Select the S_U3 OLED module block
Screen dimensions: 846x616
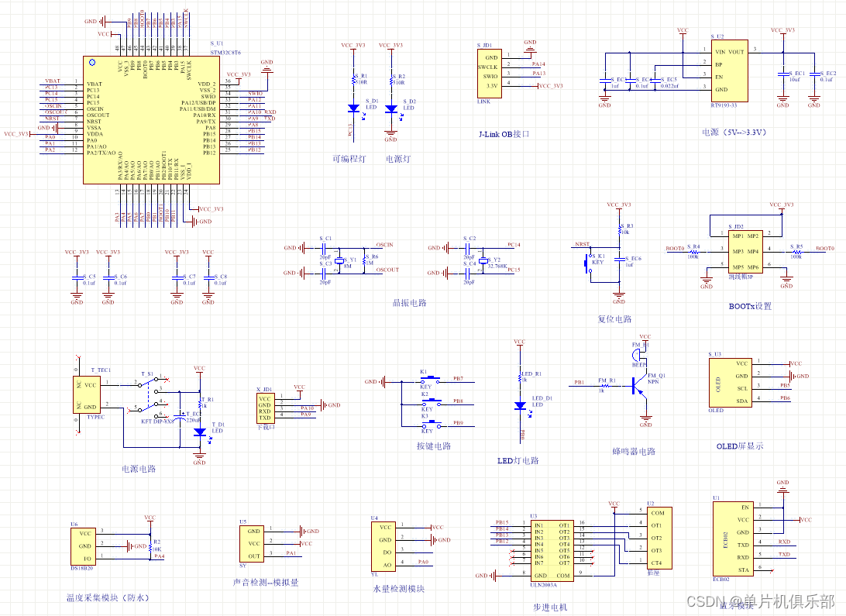pyautogui.click(x=730, y=383)
